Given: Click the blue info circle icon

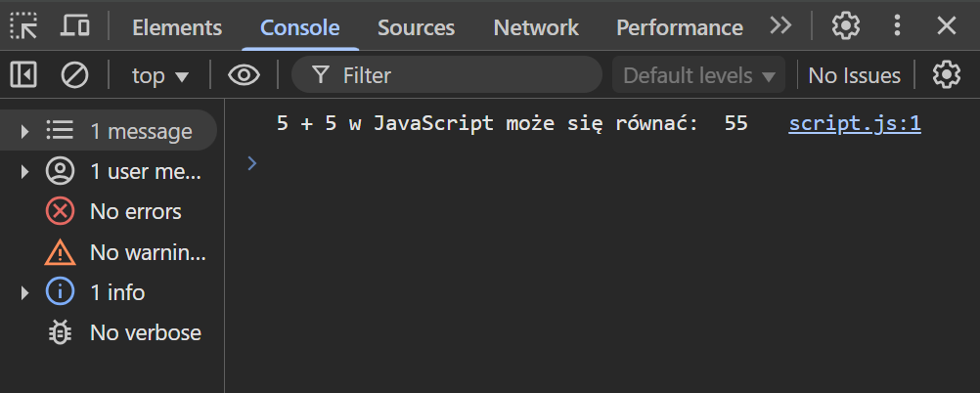Looking at the screenshot, I should coord(60,291).
